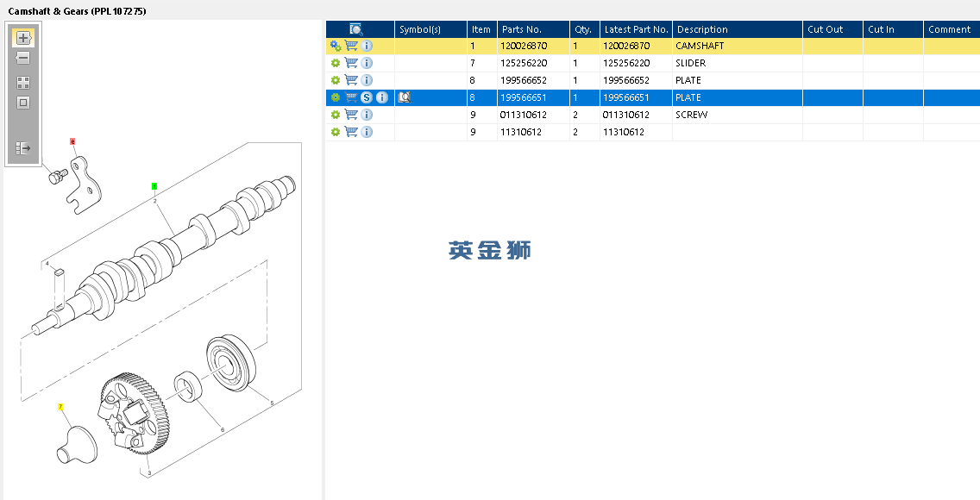Click the Qty. column header

pos(584,29)
